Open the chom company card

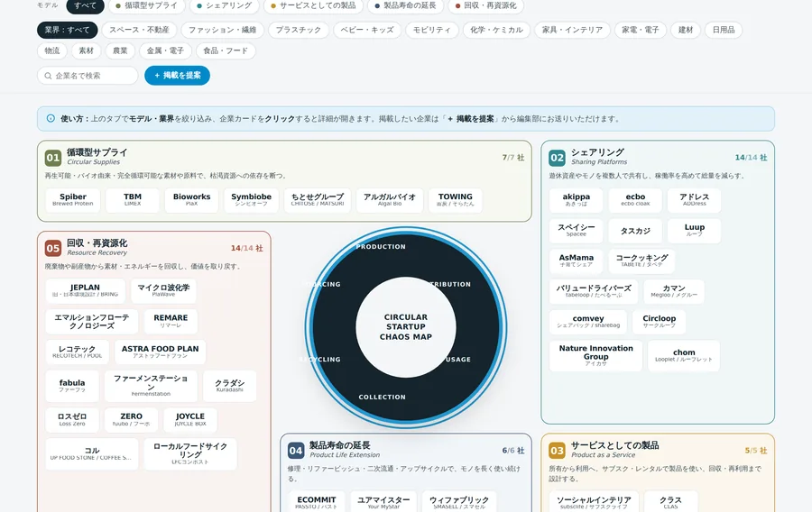(684, 356)
